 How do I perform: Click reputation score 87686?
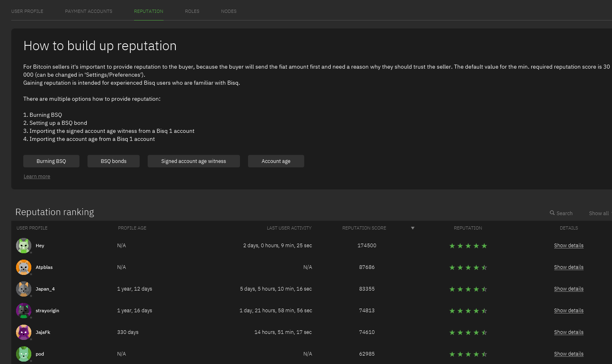(367, 267)
